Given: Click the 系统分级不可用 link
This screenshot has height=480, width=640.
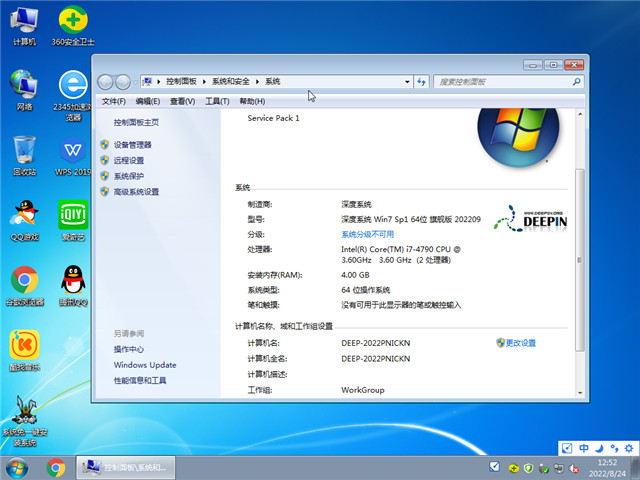Looking at the screenshot, I should tap(367, 234).
